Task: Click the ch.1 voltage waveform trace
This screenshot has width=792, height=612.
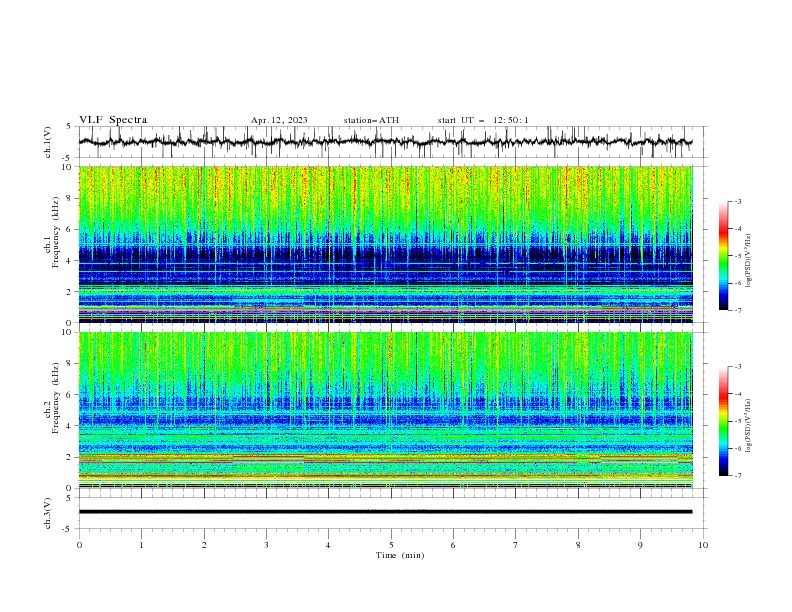Action: coord(385,142)
